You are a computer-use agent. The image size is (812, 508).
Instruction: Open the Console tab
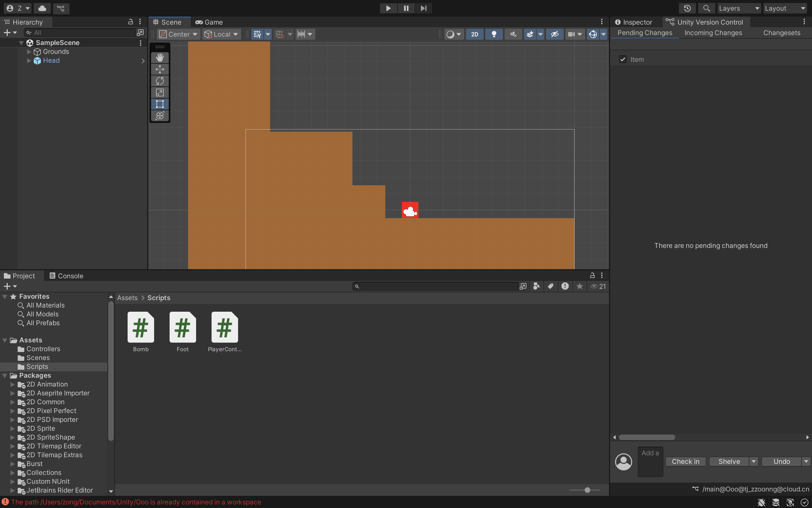point(66,276)
